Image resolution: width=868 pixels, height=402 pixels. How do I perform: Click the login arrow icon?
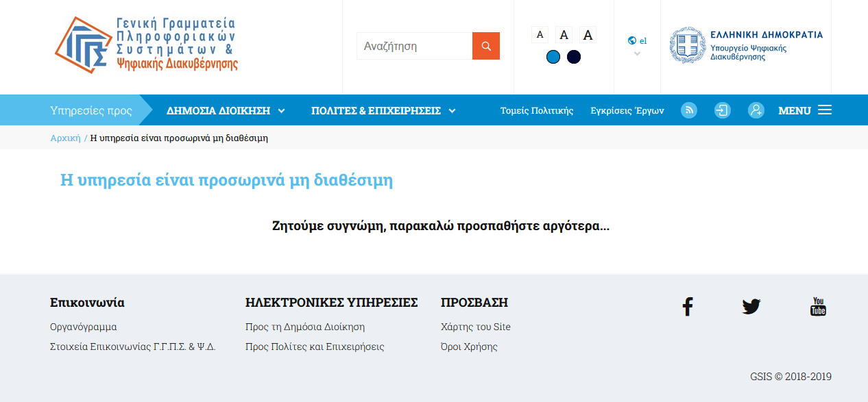[x=722, y=110]
